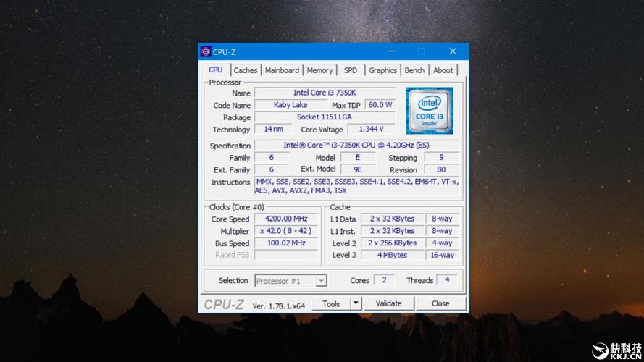
Task: Open the Memory tab
Action: [x=319, y=70]
